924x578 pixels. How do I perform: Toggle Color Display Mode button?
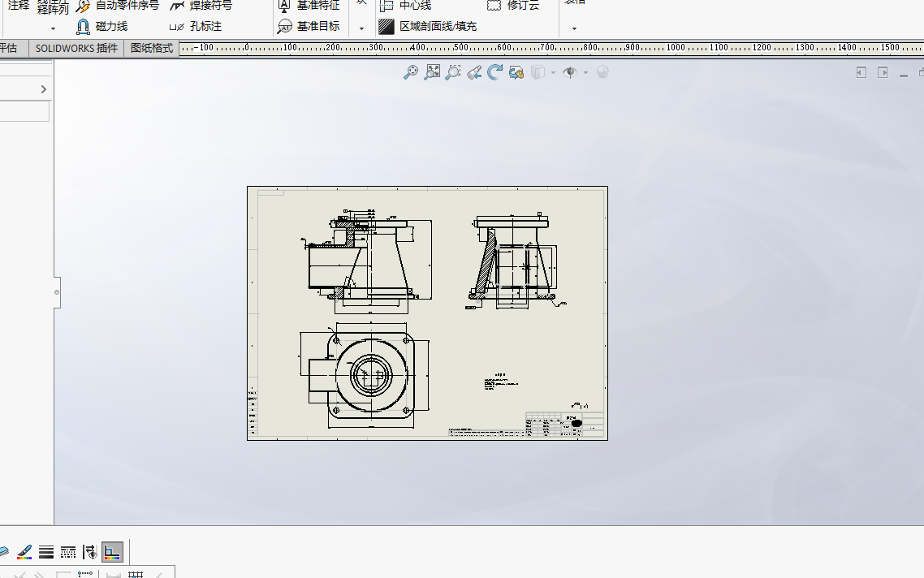tap(112, 552)
